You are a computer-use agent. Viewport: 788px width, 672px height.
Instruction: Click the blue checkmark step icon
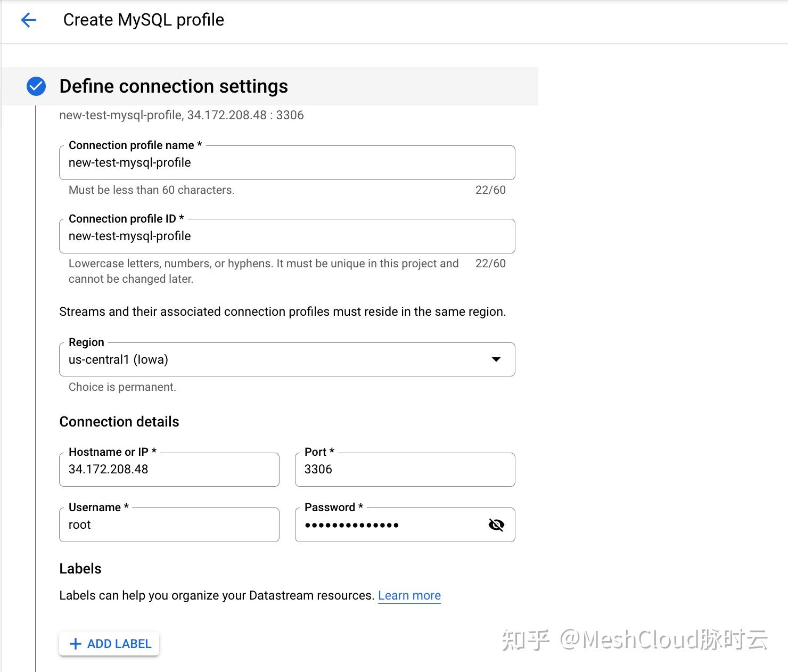36,86
